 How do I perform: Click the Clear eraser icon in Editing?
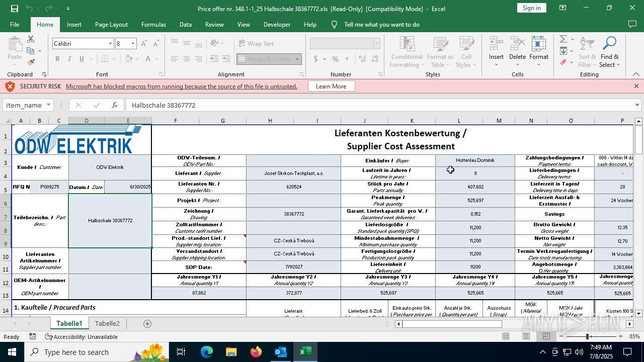(563, 62)
